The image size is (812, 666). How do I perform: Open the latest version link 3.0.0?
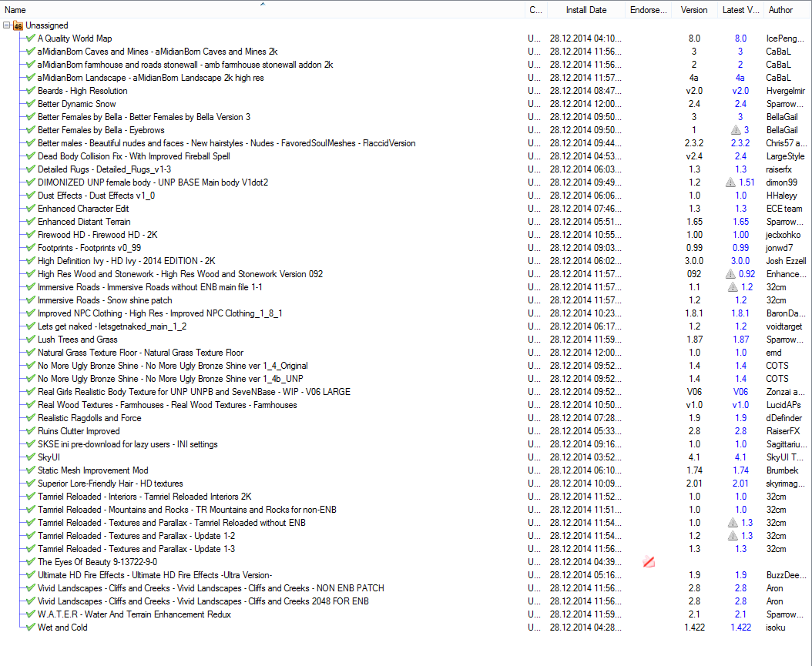coord(740,261)
